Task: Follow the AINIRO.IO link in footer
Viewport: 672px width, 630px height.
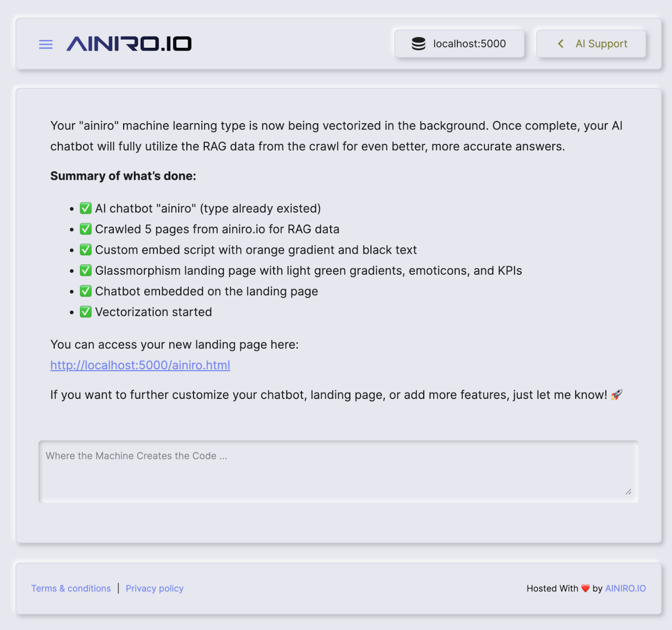Action: 625,588
